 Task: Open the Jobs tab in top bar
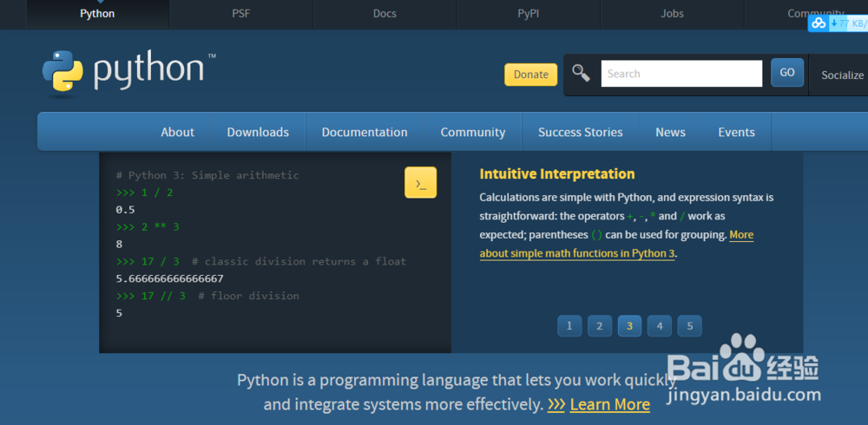672,14
